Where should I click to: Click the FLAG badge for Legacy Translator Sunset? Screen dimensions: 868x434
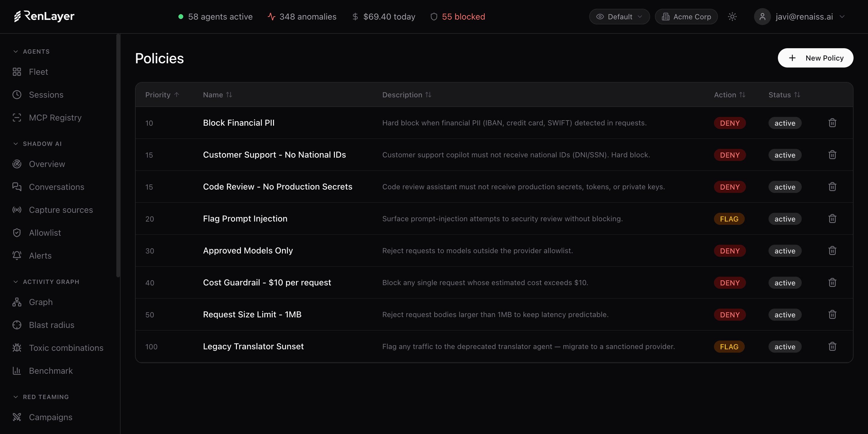coord(729,347)
